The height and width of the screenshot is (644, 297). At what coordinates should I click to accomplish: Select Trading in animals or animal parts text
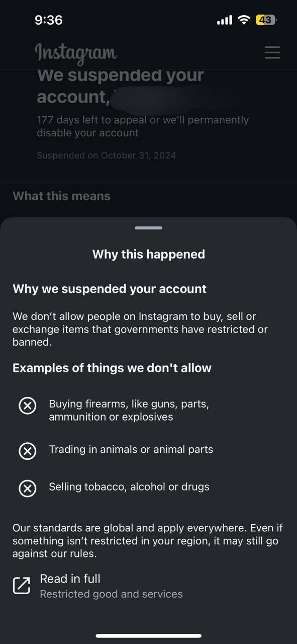point(131,449)
